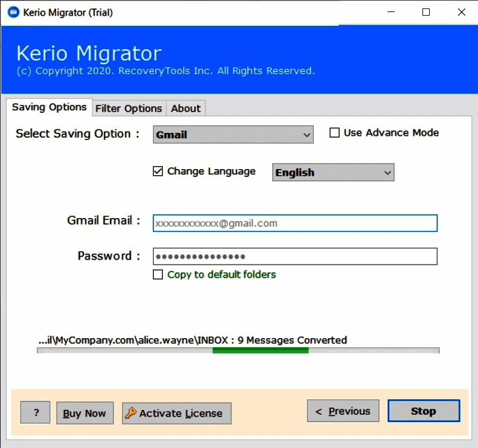Screen dimensions: 478x448
Task: Enable the Use Advance Mode checkbox
Action: point(334,133)
